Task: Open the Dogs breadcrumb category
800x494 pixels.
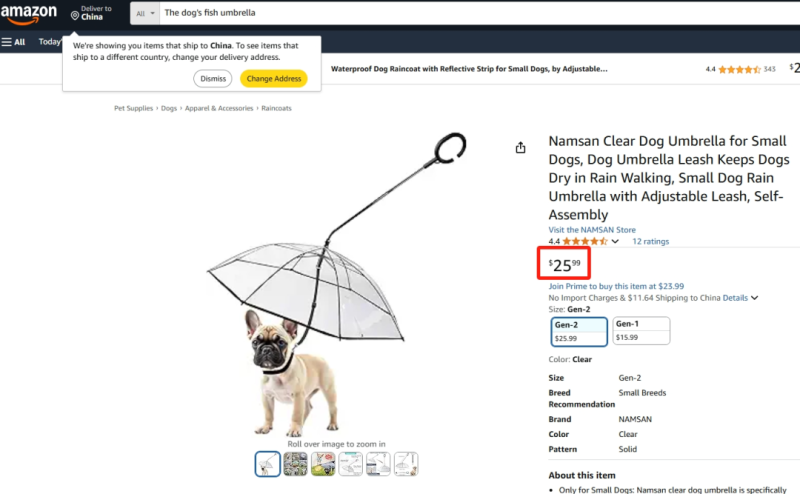Action: coord(169,108)
